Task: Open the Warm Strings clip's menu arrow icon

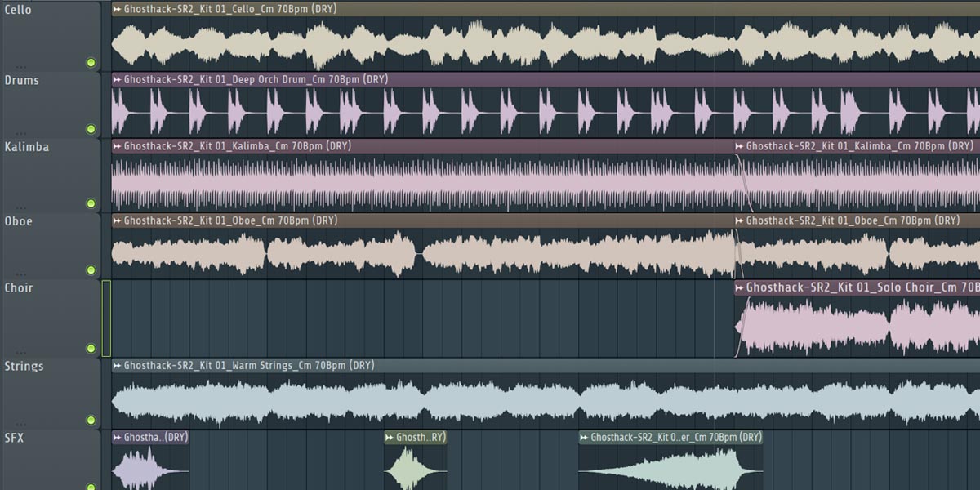Action: 118,365
